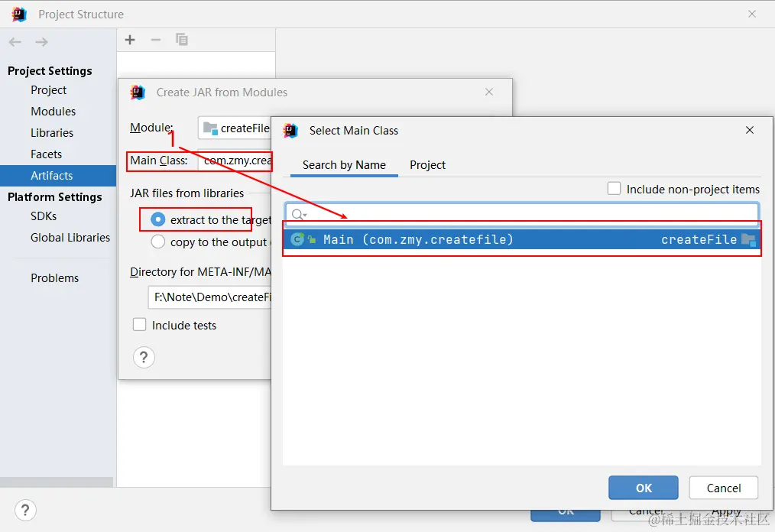Click the Remove (minus) artifact toolbar icon
This screenshot has width=775, height=532.
pyautogui.click(x=156, y=40)
